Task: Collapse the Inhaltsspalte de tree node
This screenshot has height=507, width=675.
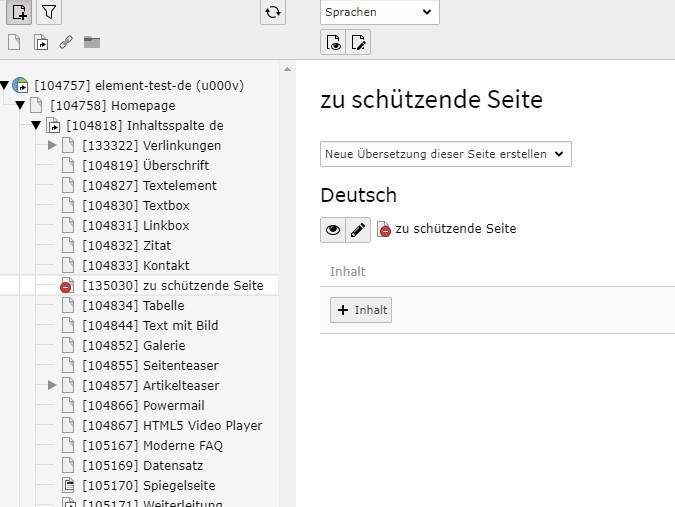Action: (x=37, y=126)
